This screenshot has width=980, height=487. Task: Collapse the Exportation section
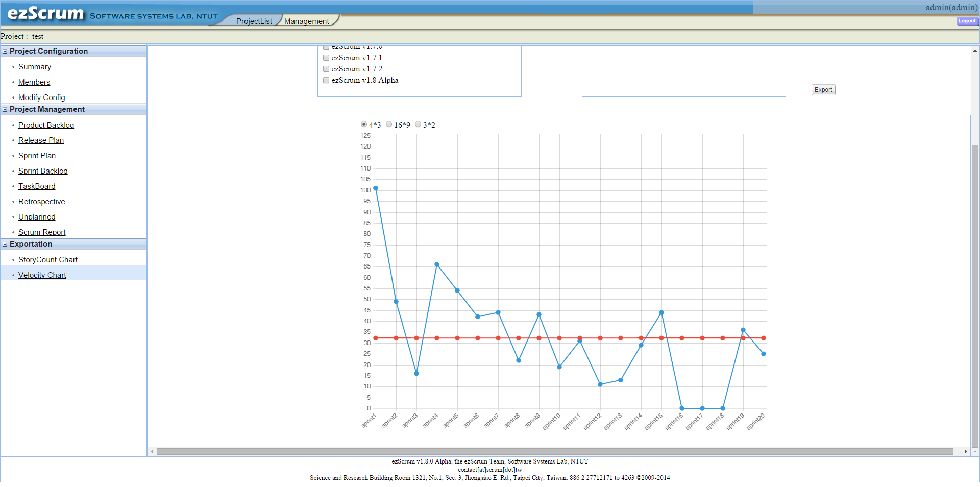pos(5,245)
